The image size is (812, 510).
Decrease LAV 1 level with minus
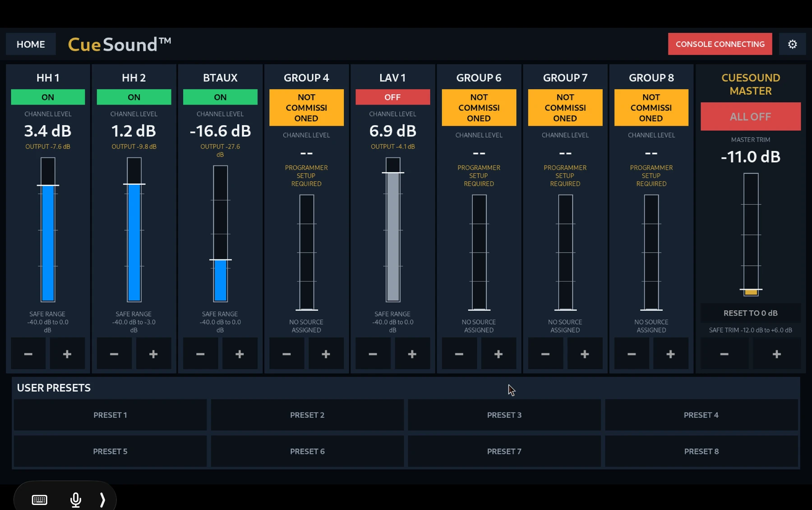[373, 354]
